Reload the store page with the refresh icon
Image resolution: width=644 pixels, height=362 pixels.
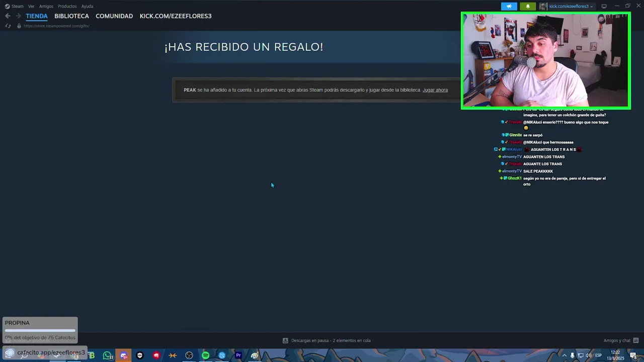[8, 26]
